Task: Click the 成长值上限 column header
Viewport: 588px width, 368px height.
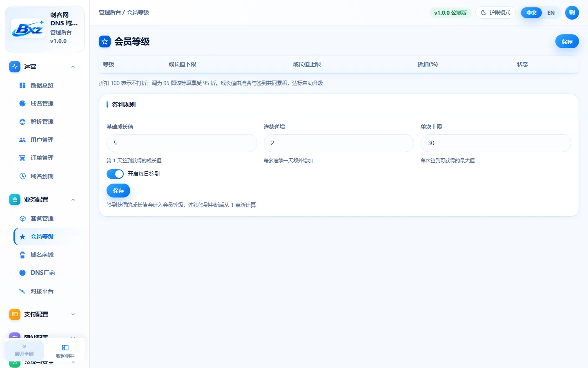Action: (307, 64)
